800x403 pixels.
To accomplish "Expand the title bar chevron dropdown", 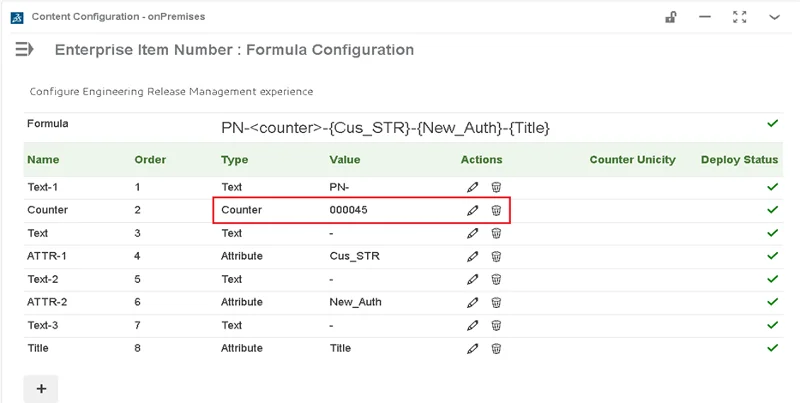I will [774, 17].
